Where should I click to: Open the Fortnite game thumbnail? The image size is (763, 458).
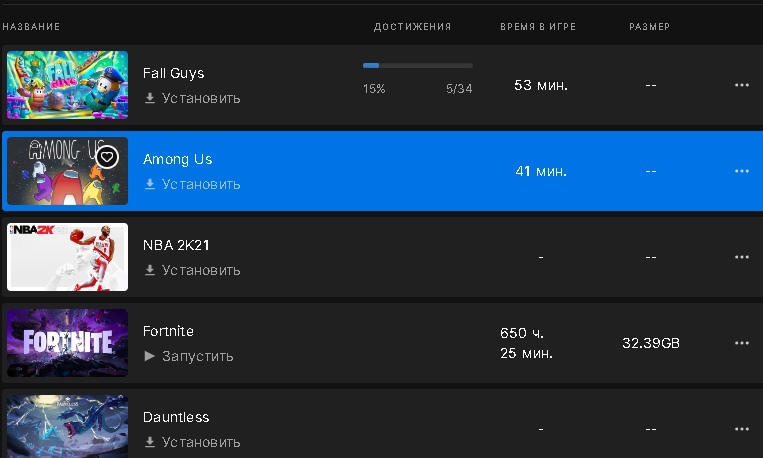click(67, 343)
